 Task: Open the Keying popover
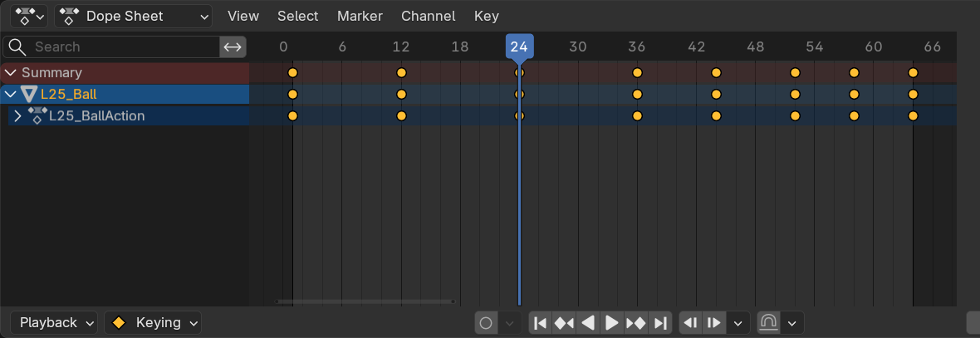pos(153,323)
